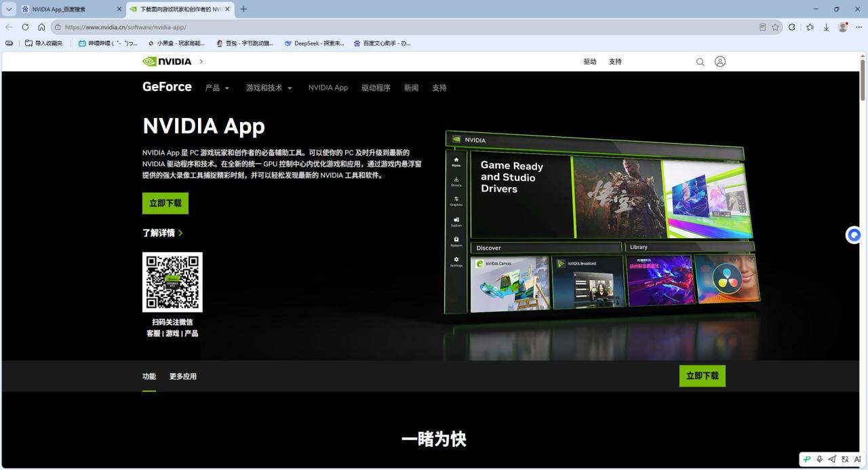This screenshot has height=470, width=868.
Task: Click the 立即下载 button in sticky bar
Action: click(703, 376)
